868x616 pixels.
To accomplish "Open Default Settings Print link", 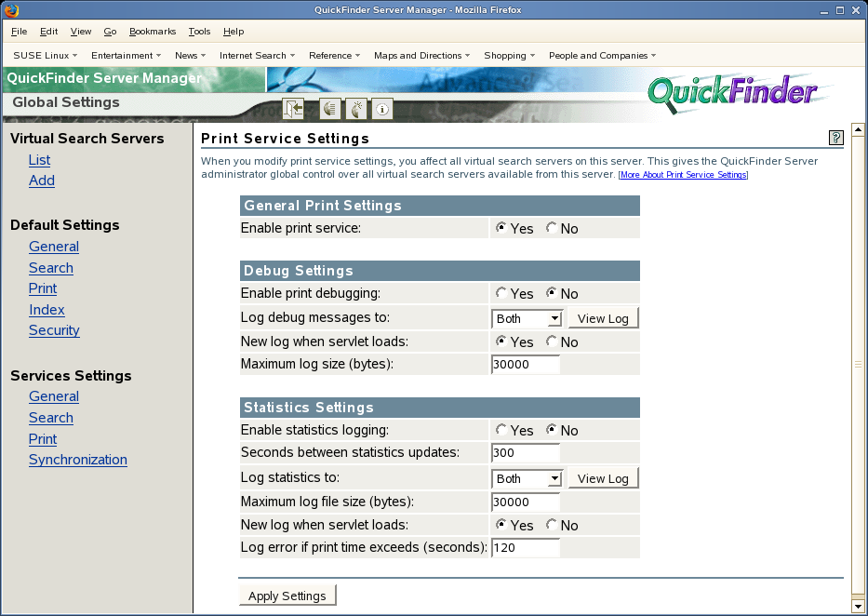I will [x=43, y=288].
